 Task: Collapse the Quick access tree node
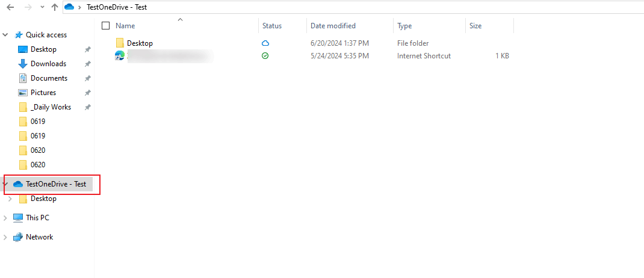pos(5,35)
